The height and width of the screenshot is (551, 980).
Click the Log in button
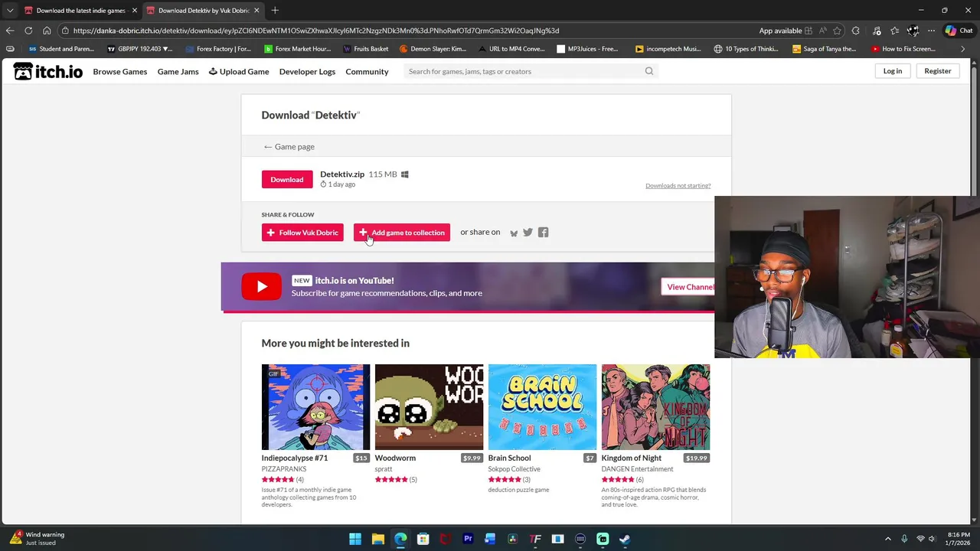tap(893, 71)
